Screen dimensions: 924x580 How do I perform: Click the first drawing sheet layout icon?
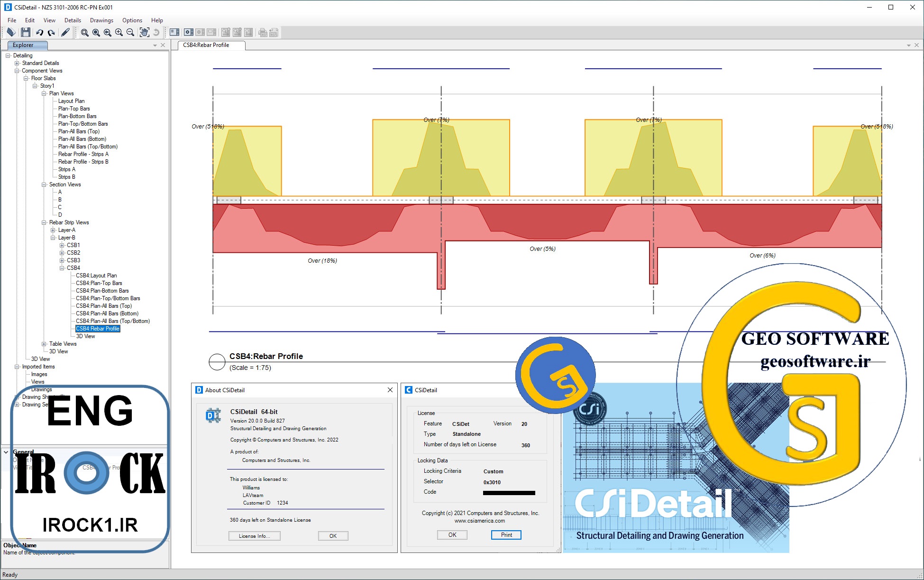click(174, 32)
